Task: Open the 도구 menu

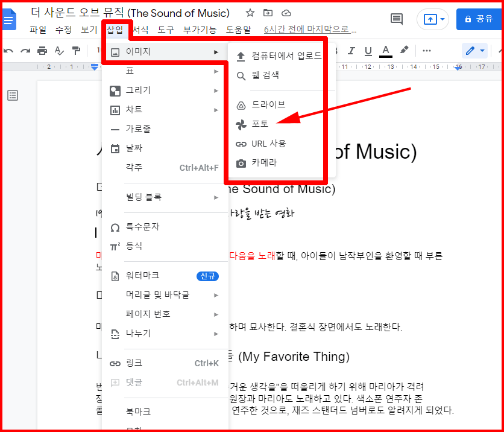Action: coord(166,30)
